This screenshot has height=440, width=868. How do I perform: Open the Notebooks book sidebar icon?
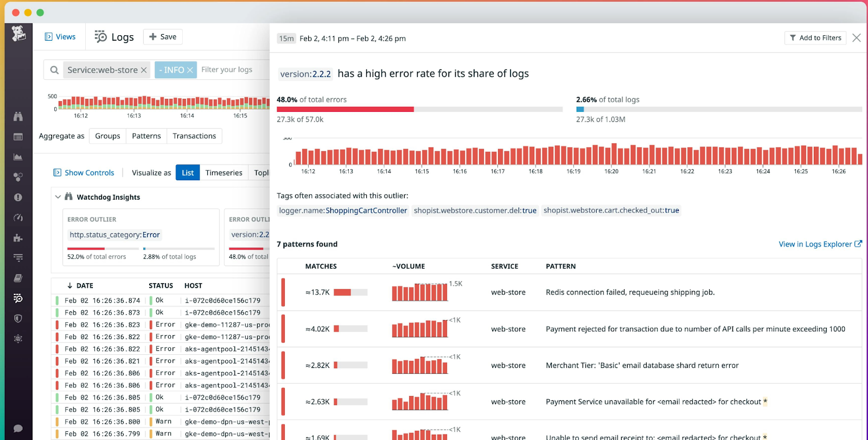[18, 278]
